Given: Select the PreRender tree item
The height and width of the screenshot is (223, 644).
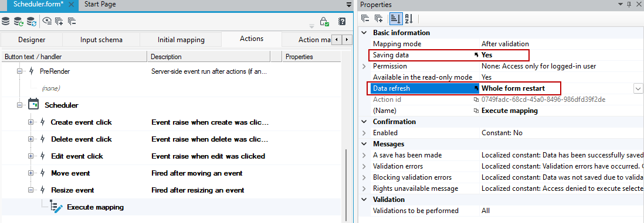Looking at the screenshot, I should point(55,71).
